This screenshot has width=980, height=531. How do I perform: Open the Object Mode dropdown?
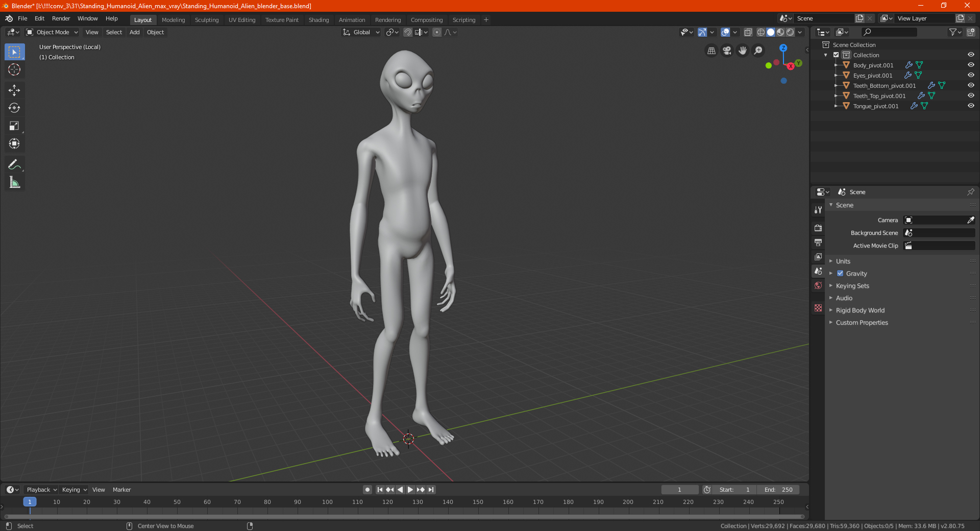52,32
